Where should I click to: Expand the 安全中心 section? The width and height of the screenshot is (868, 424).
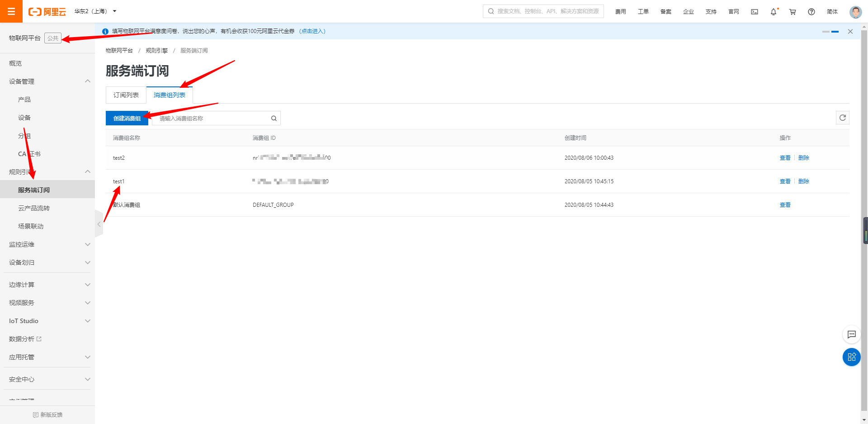(88, 379)
